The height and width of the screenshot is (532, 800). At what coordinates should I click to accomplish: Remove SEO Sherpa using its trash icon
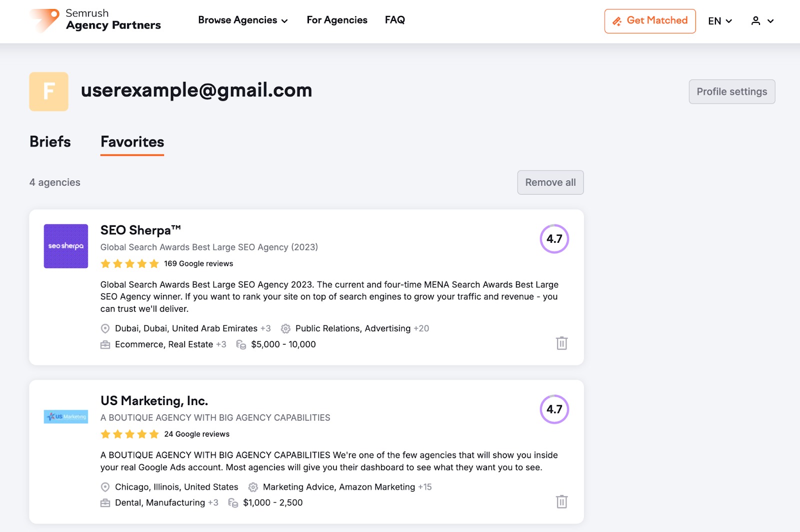point(561,344)
